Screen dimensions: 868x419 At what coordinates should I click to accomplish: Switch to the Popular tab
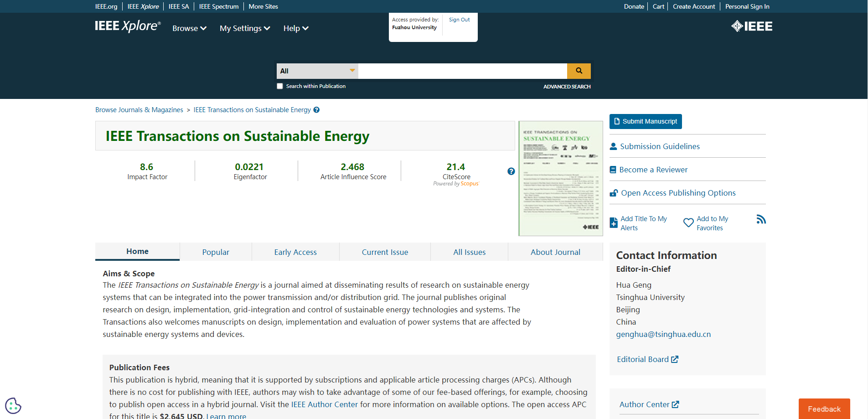(x=216, y=252)
